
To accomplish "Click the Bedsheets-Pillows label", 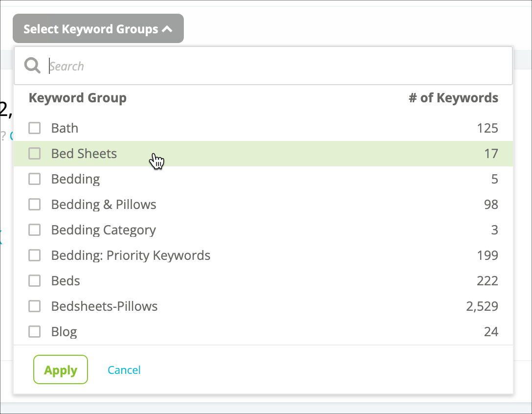I will 105,306.
